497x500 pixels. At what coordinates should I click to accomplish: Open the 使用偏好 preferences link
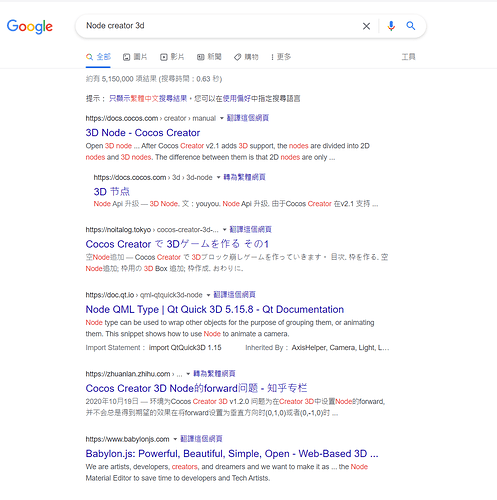pos(236,98)
